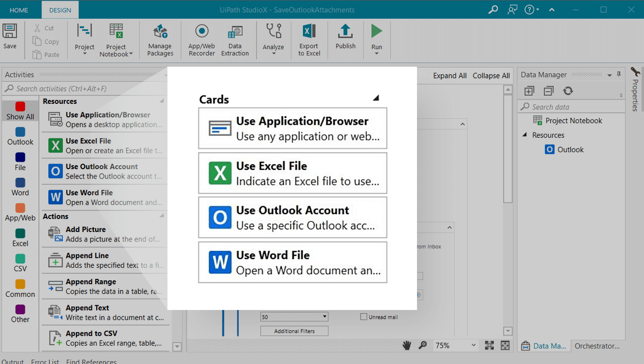
Task: Filter activities by App/Web category
Action: [20, 213]
